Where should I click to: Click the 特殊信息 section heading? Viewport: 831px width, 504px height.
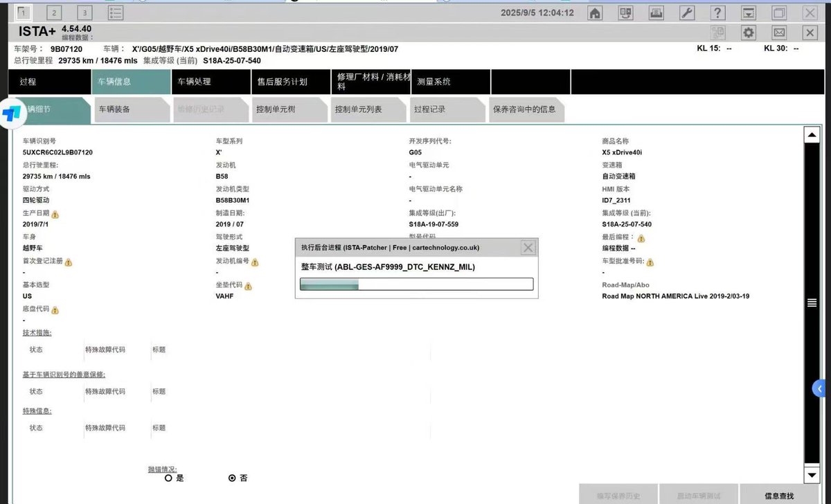[37, 411]
